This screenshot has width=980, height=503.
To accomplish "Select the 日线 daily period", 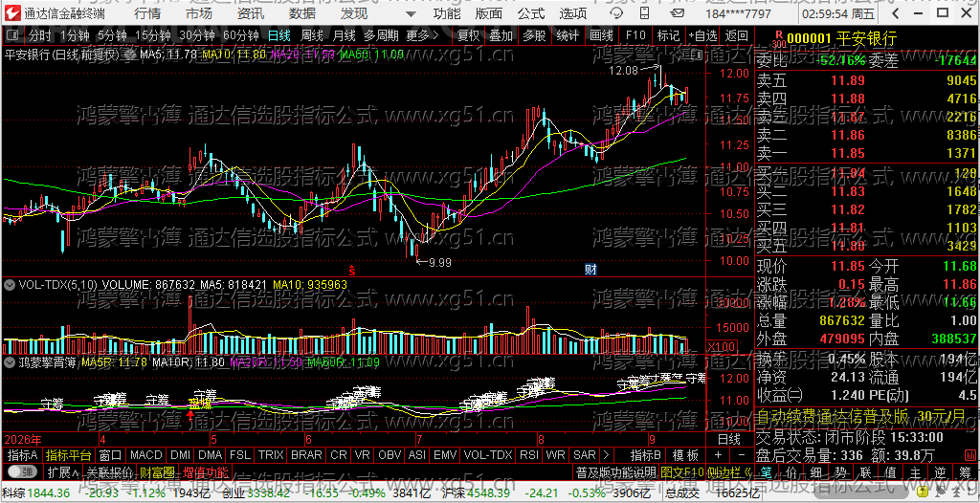I will [279, 36].
